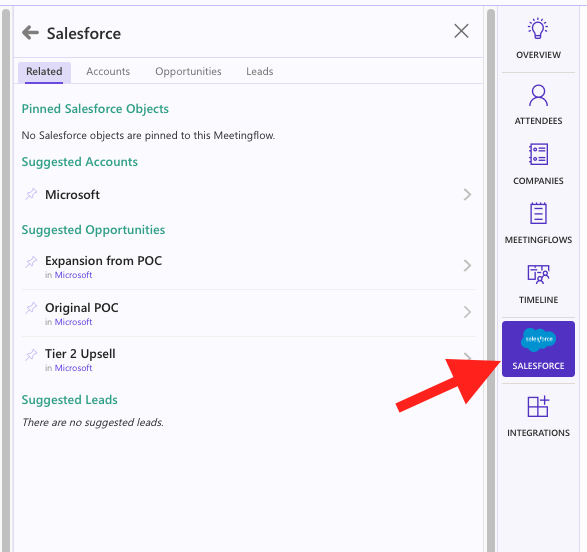The image size is (587, 552).
Task: Select the Suggested Opportunities heading
Action: tap(93, 230)
